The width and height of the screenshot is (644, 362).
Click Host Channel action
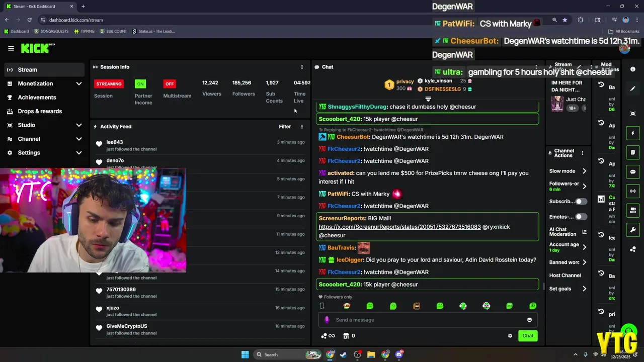coord(565,276)
